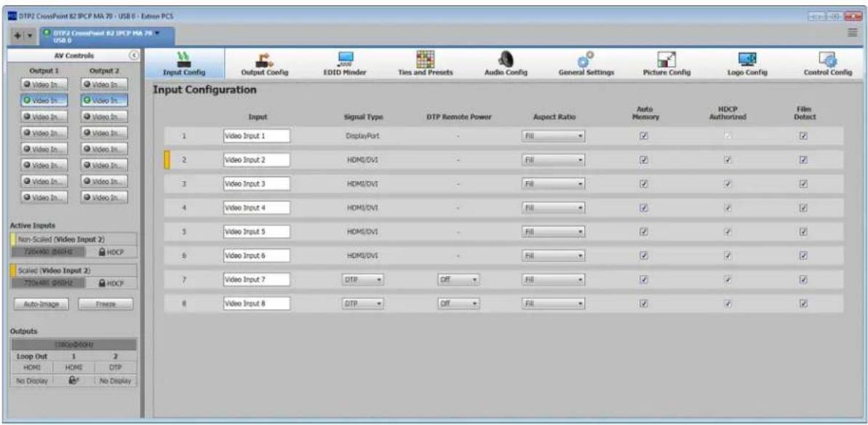
Task: Open Signal Type dropdown for Video Input 8
Action: point(363,303)
